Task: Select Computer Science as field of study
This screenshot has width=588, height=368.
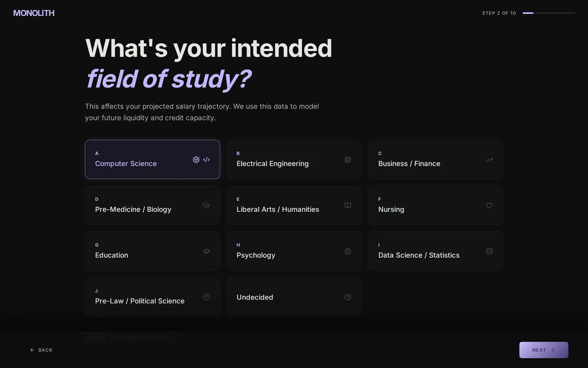Action: click(152, 159)
